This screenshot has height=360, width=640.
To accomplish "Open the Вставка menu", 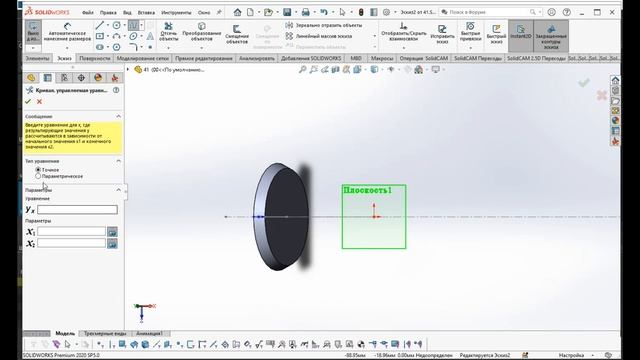I will tap(146, 13).
